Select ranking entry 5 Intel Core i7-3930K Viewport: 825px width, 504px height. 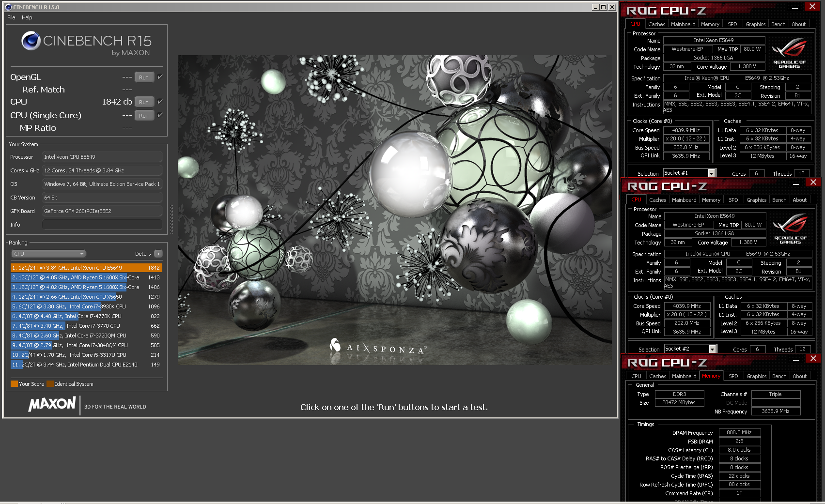[86, 306]
